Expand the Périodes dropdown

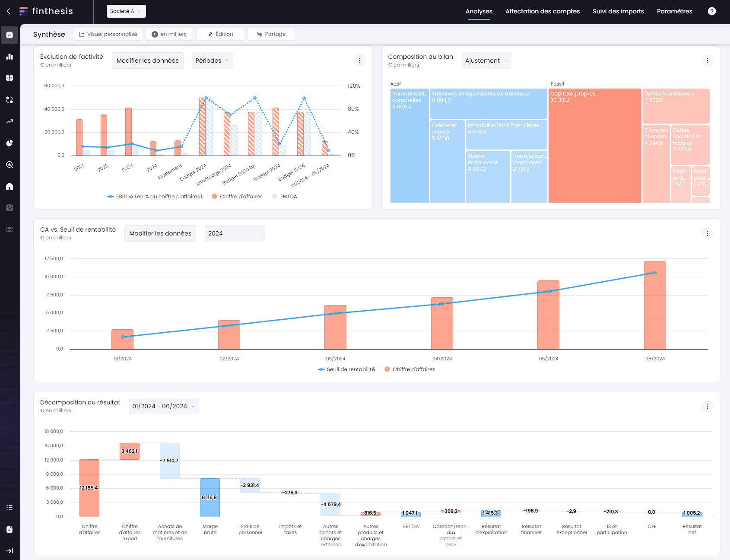[x=212, y=60]
